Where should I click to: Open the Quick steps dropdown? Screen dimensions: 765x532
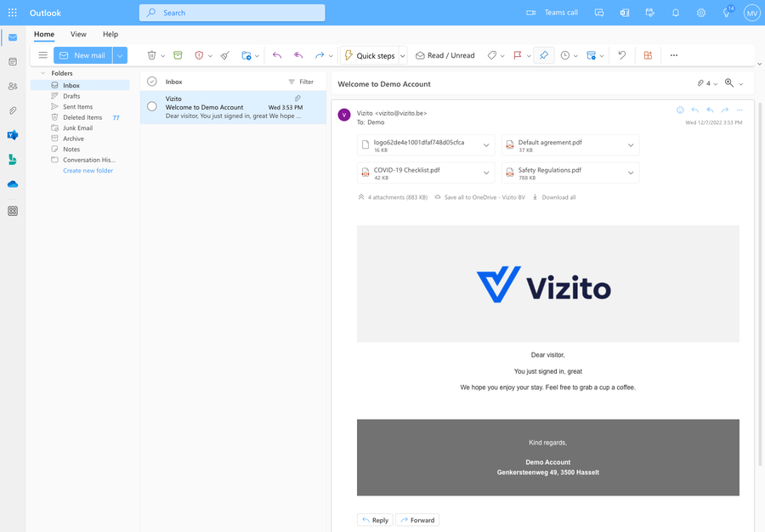[402, 54]
